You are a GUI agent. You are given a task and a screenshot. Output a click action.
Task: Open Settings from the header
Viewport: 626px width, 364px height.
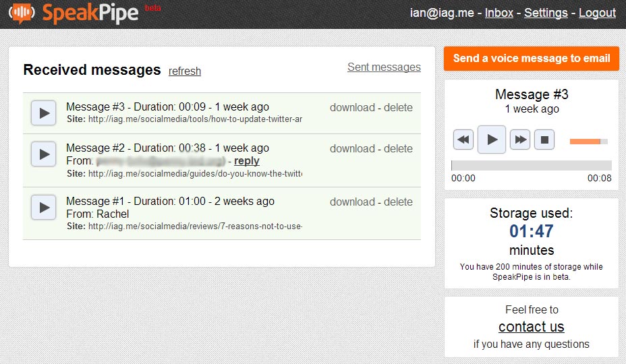(x=546, y=13)
